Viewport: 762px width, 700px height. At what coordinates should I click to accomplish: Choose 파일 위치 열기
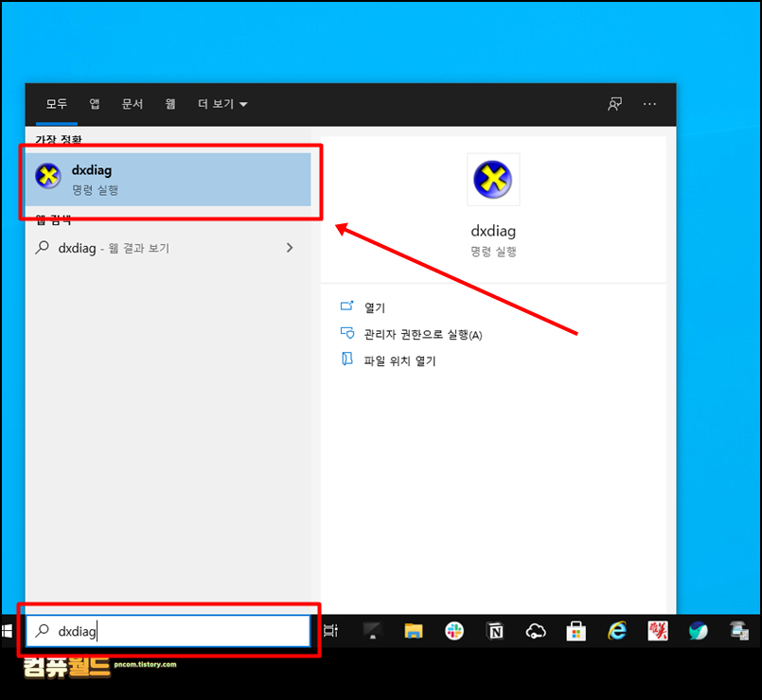[x=400, y=360]
